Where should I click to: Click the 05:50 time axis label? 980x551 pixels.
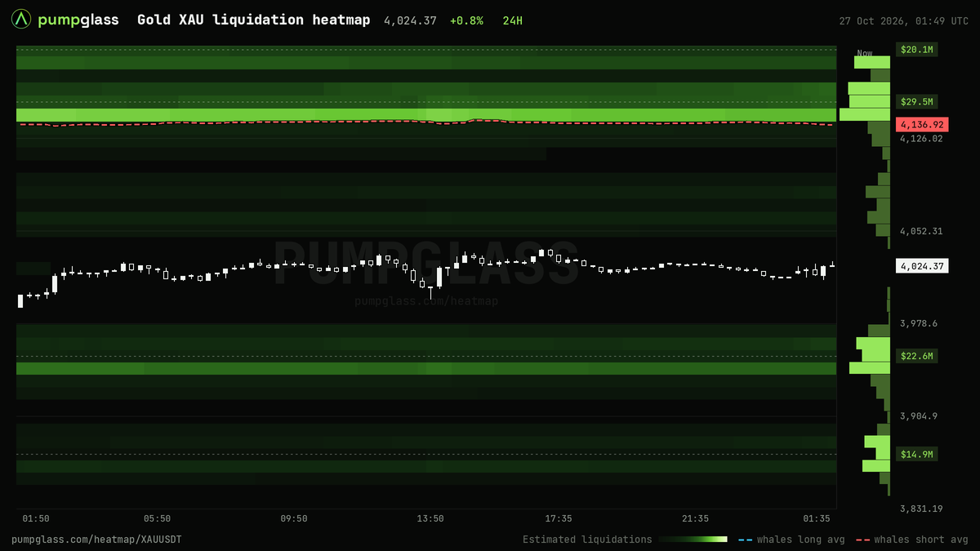(x=157, y=518)
